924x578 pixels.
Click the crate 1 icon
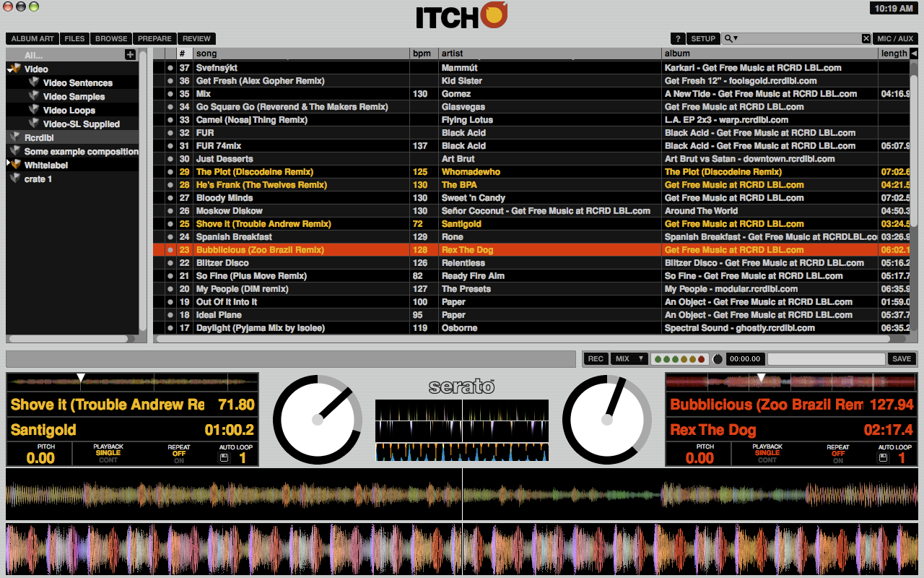(14, 178)
